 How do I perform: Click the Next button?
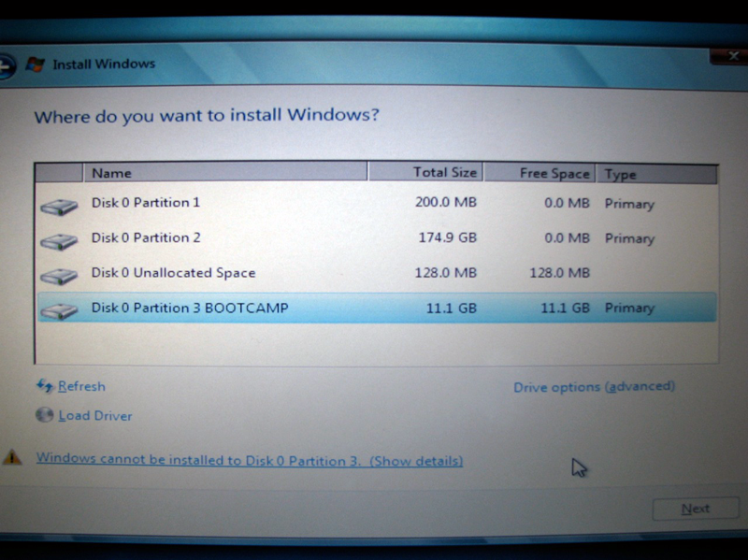coord(696,509)
